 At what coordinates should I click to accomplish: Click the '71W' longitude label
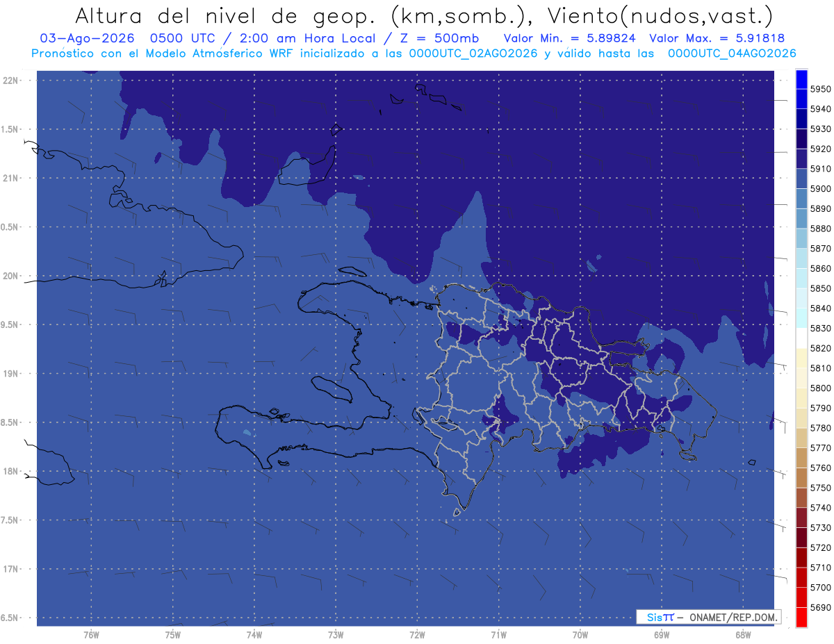498,635
